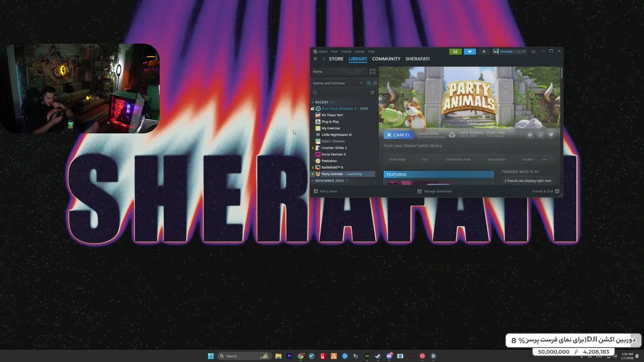644x362 pixels.
Task: Open library Home
Action: (x=340, y=71)
